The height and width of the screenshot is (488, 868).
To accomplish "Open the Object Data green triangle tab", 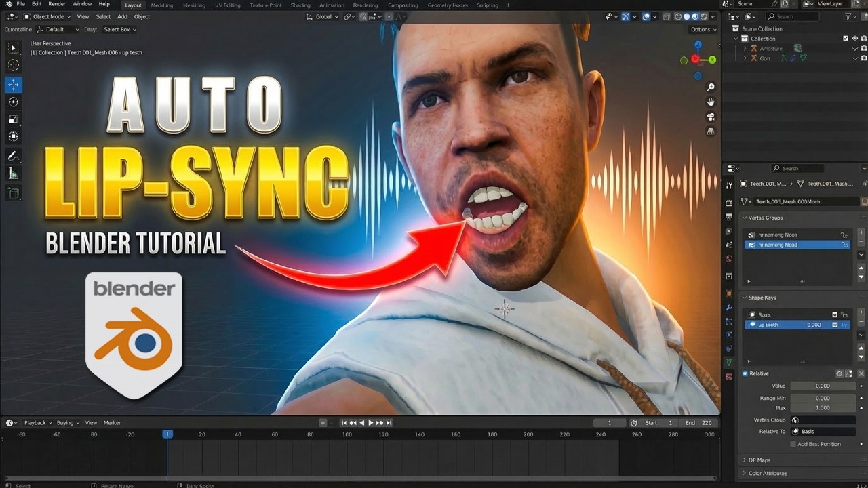I will [729, 363].
